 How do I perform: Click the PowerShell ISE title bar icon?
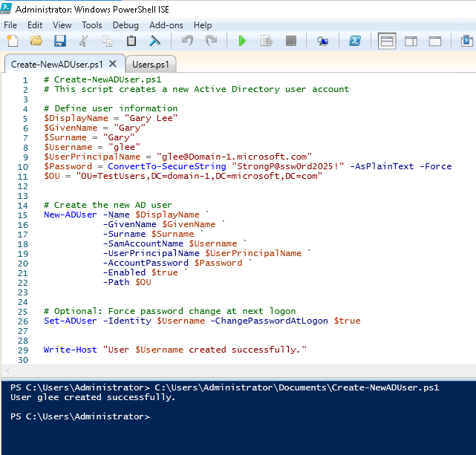6,8
